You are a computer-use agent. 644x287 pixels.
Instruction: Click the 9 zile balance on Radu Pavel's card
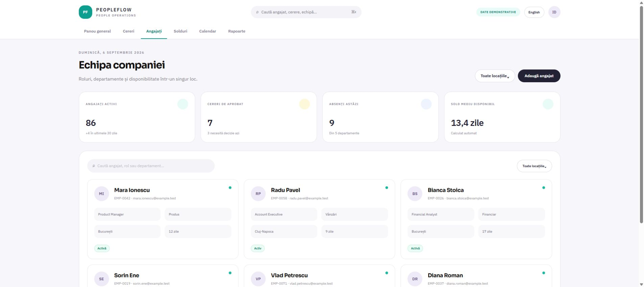355,231
